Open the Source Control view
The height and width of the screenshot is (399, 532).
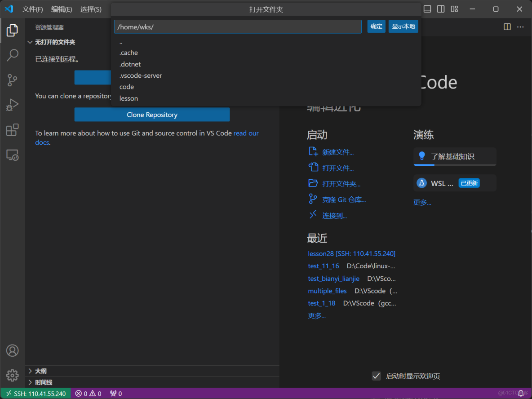tap(12, 80)
